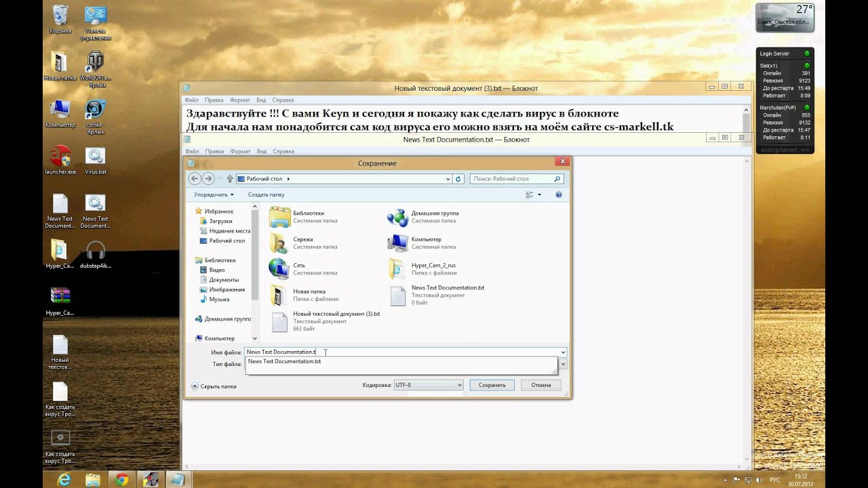The image size is (868, 488).
Task: Select Музыка library in navigation pane
Action: (x=215, y=299)
